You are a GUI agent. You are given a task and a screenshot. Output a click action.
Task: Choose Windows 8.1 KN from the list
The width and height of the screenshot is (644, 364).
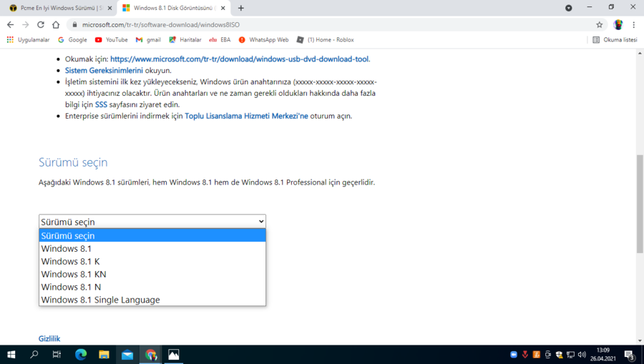click(152, 274)
